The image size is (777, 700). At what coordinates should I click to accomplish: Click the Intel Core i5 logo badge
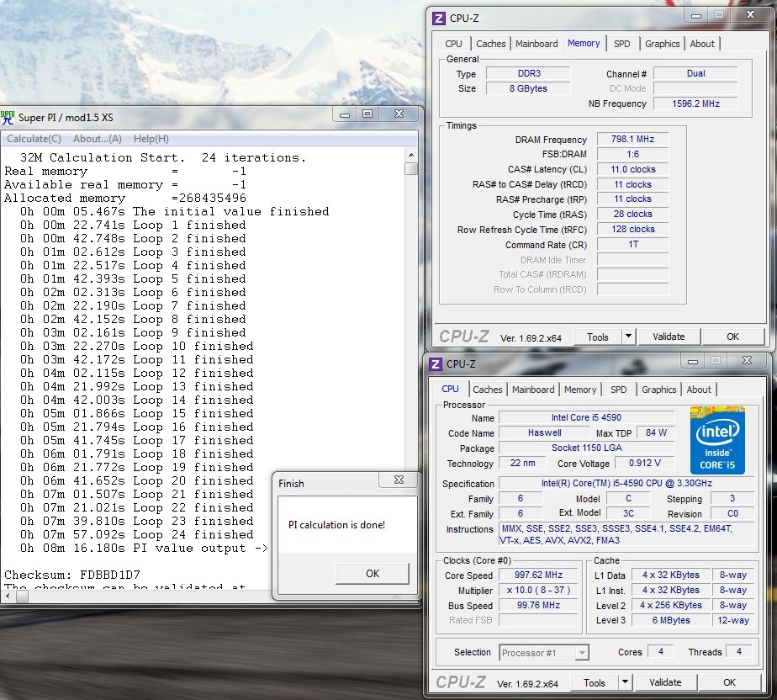pos(717,440)
